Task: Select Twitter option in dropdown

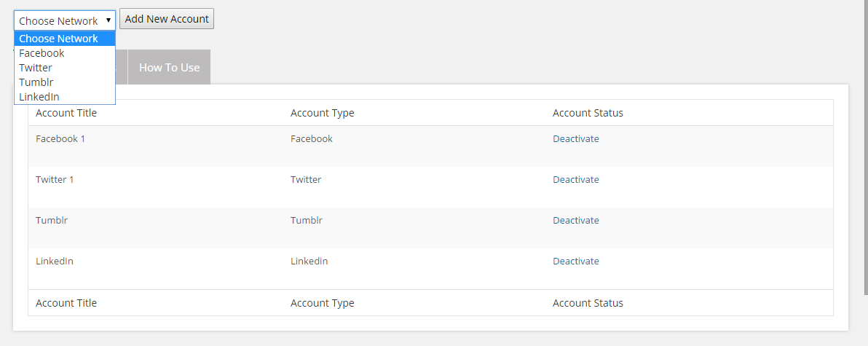Action: tap(36, 68)
